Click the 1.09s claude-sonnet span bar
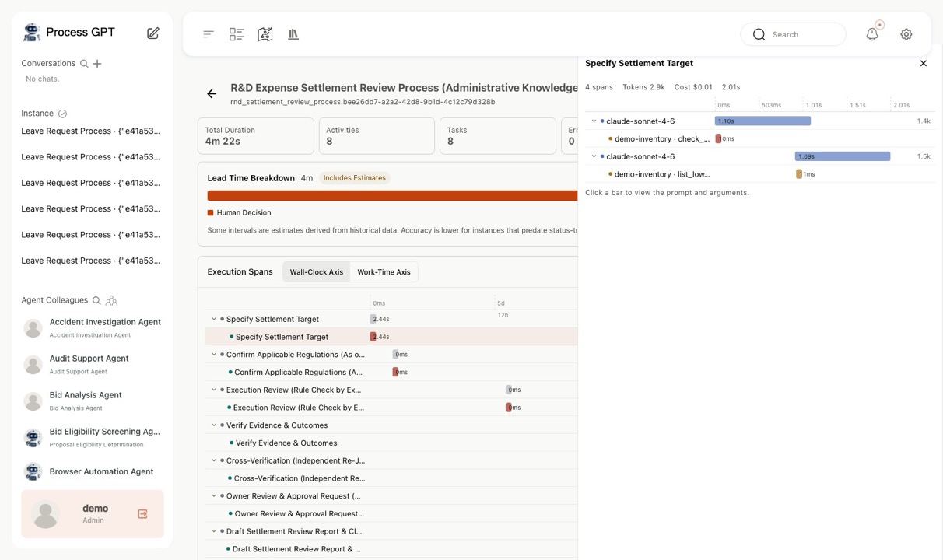The height and width of the screenshot is (560, 943). [x=843, y=156]
